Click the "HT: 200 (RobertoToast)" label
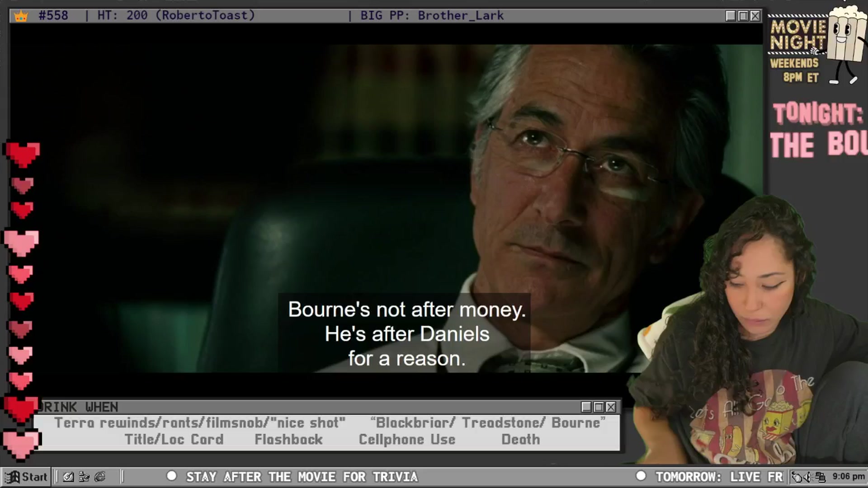This screenshot has height=488, width=868. 176,15
